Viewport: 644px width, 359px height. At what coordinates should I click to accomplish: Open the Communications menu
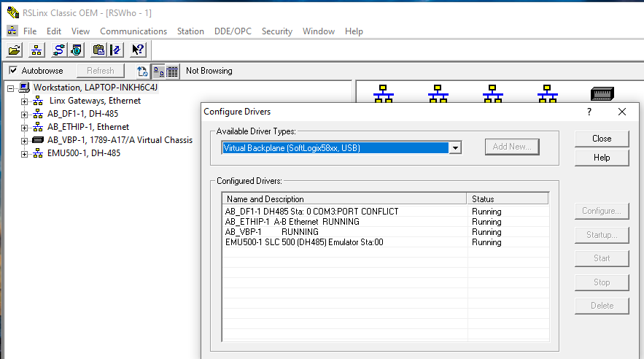coord(133,31)
